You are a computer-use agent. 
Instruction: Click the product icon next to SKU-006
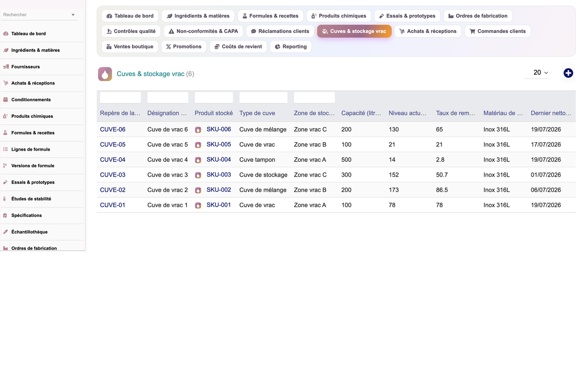tap(198, 130)
